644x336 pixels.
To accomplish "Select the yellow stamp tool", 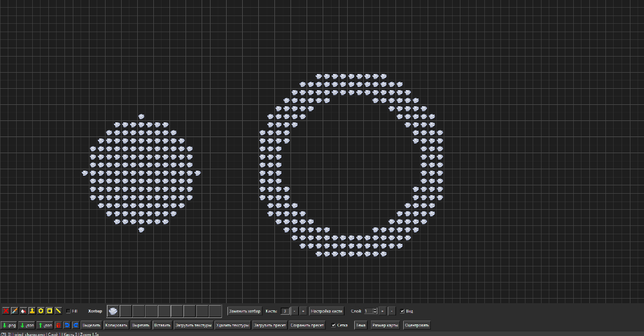I will (32, 311).
